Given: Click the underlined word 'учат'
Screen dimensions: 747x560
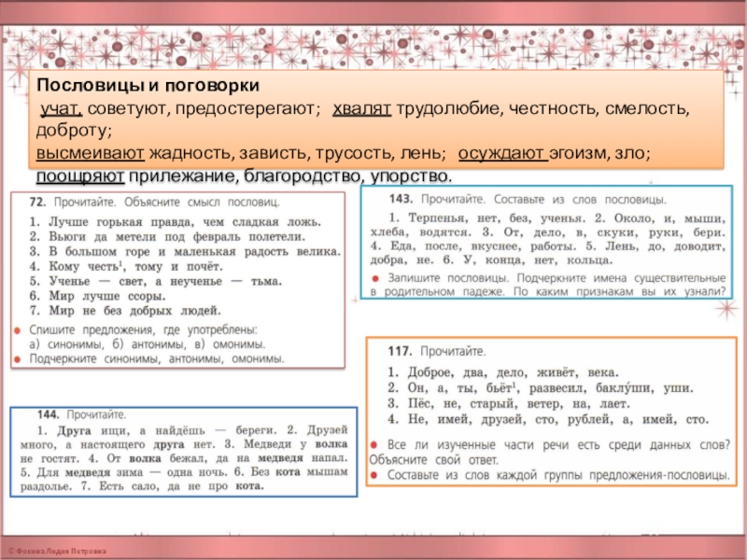Looking at the screenshot, I should (62, 109).
